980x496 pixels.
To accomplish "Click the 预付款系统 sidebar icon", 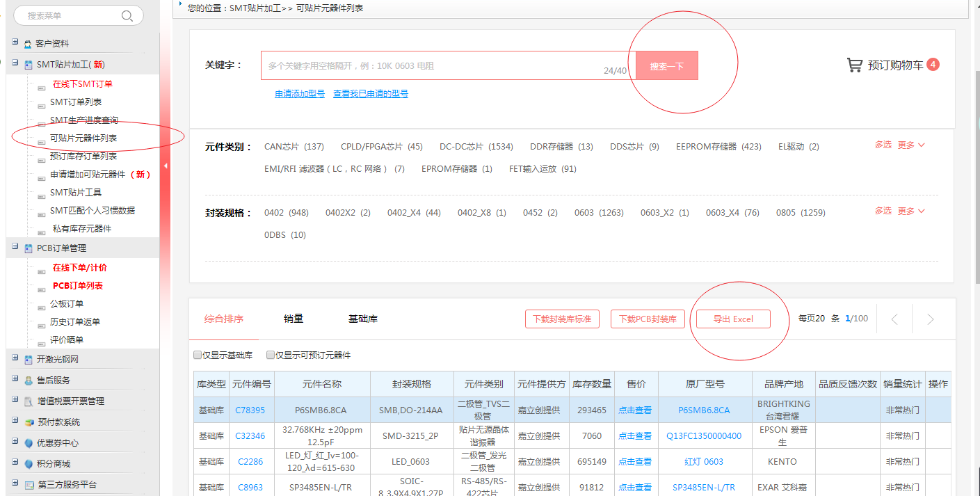I will pos(29,422).
